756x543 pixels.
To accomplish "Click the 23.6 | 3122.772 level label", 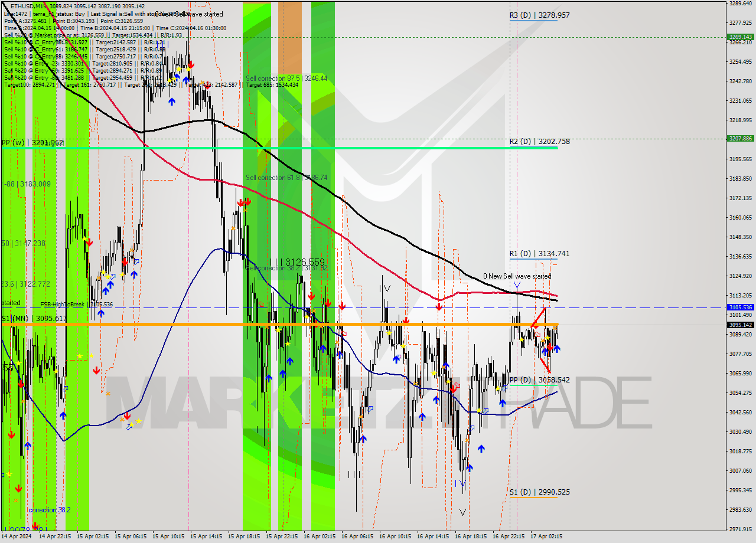I will [x=26, y=284].
